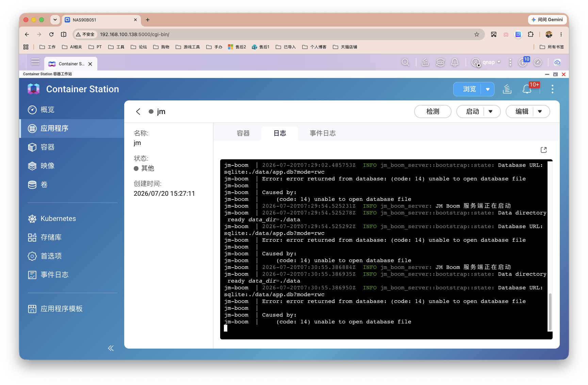Expand the 浏览 button dropdown arrow
Image resolution: width=588 pixels, height=385 pixels.
(x=488, y=89)
